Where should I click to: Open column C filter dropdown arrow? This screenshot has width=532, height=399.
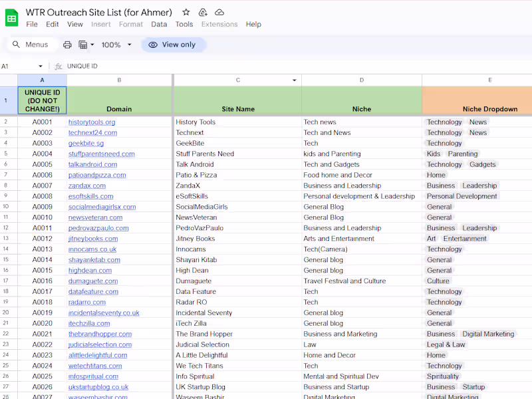pos(295,80)
